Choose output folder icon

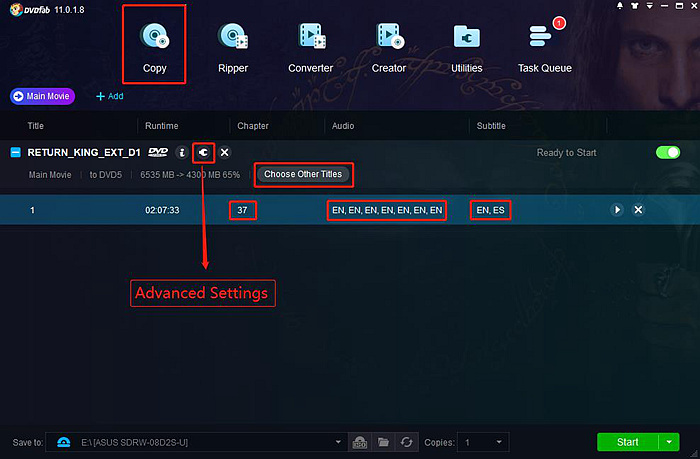coord(383,442)
